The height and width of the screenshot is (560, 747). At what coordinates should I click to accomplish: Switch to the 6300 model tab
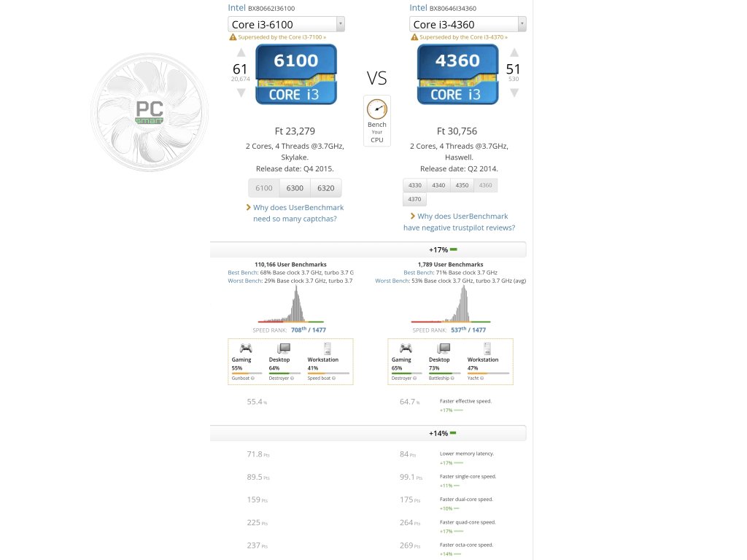point(295,188)
